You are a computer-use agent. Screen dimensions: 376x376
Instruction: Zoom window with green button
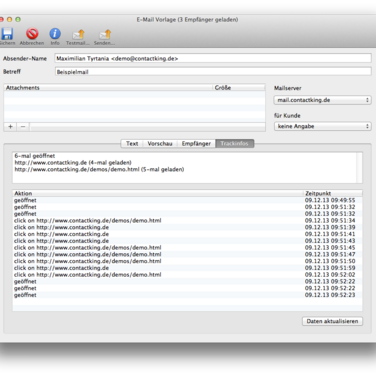[x=18, y=20]
